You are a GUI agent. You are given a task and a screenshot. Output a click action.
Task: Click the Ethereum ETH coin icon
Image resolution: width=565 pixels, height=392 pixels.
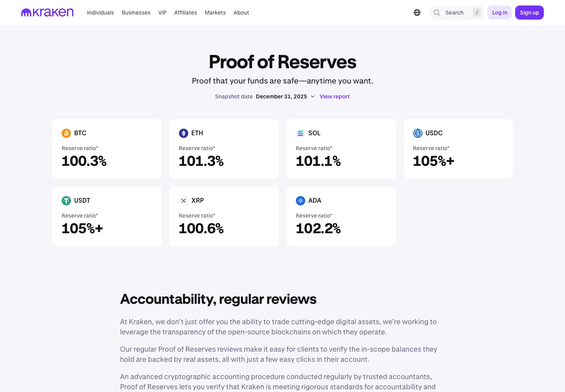pyautogui.click(x=184, y=133)
